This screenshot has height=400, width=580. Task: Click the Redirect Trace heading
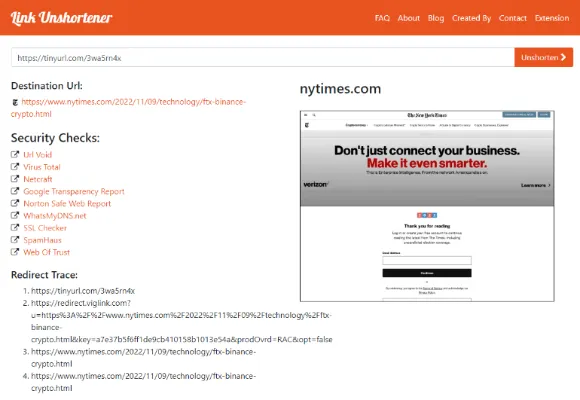click(44, 275)
